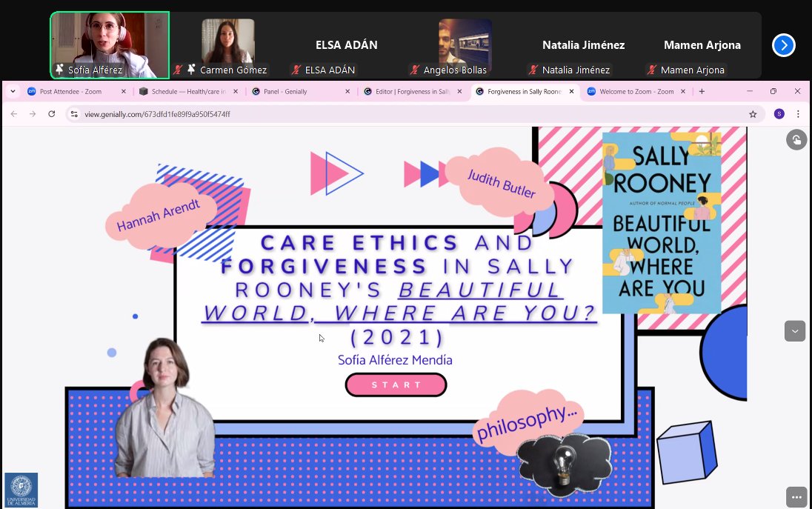Click the Judith Butler cloud bubble
Screen dimensions: 812x509
tap(500, 182)
